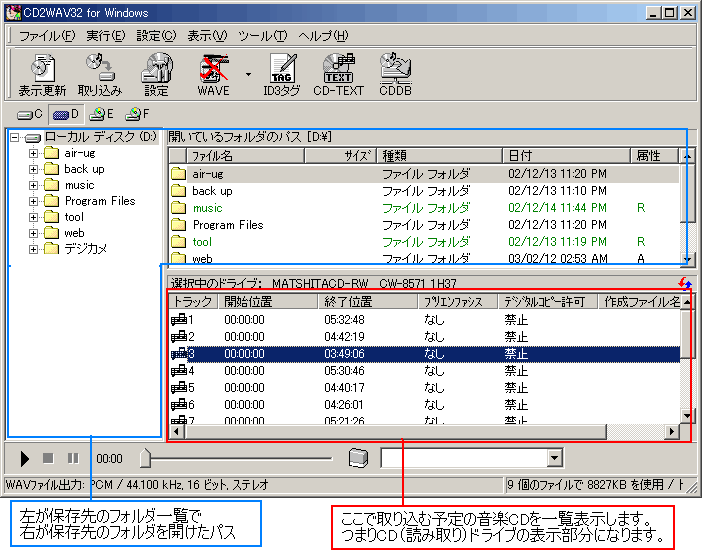The height and width of the screenshot is (555, 702).
Task: Click the CDDB toolbar icon
Action: (394, 74)
